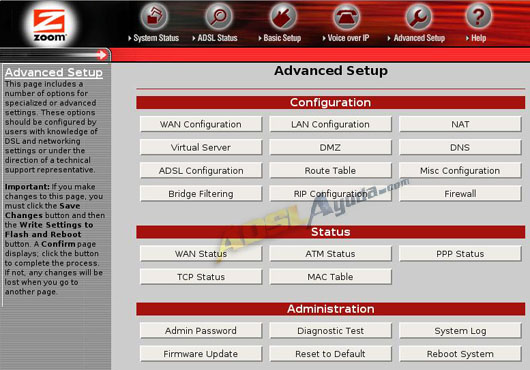530x370 pixels.
Task: Open Firmware Update
Action: point(201,354)
